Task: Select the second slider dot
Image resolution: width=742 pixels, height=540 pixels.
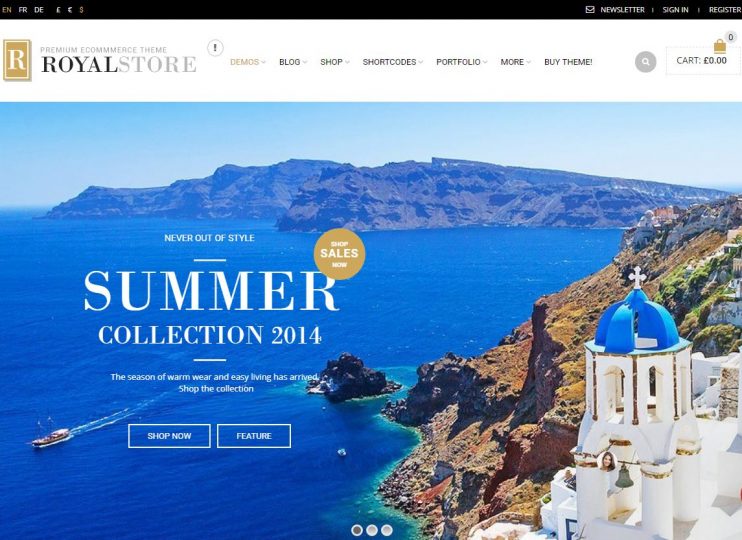Action: pos(372,530)
